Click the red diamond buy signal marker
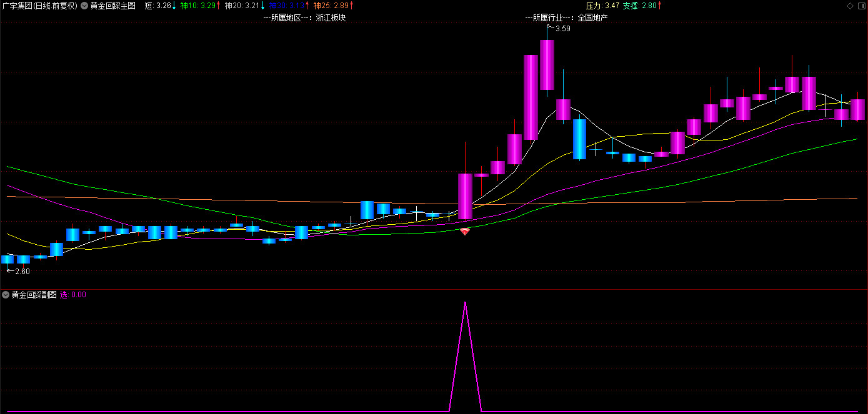Screen dimensions: 868x414 point(464,232)
